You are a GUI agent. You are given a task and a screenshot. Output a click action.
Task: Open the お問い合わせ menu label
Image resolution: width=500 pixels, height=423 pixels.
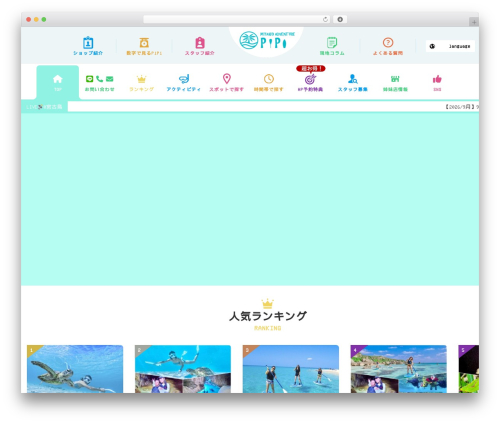coord(100,89)
